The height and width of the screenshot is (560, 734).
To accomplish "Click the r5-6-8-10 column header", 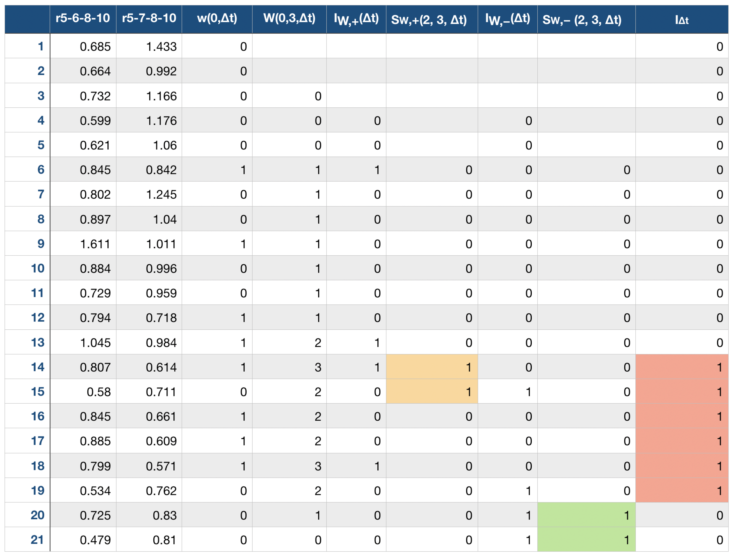I will click(x=83, y=18).
